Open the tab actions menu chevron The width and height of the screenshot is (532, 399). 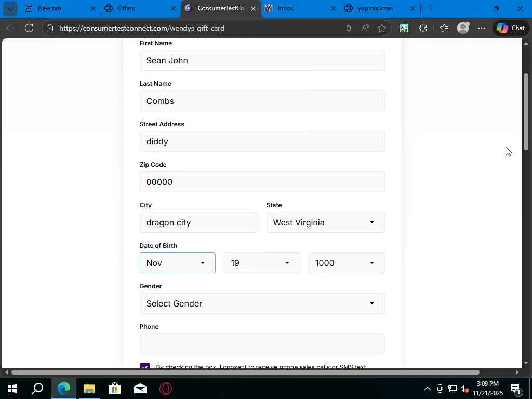(x=10, y=8)
